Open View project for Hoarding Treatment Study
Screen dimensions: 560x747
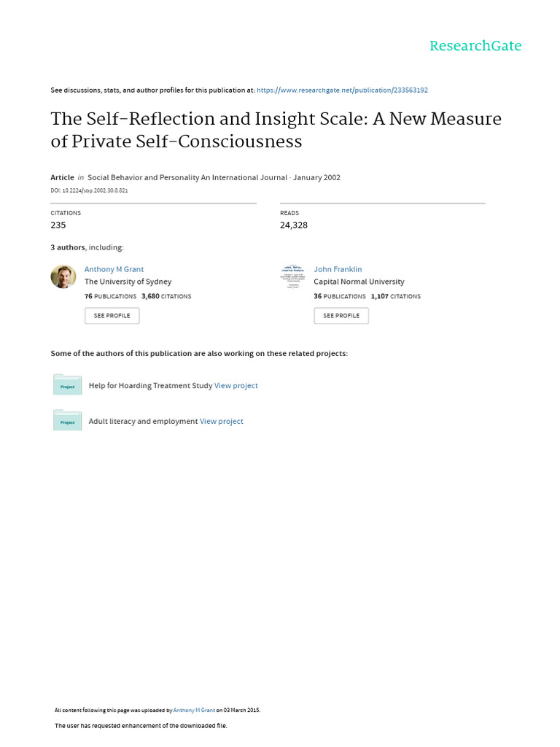(x=236, y=385)
